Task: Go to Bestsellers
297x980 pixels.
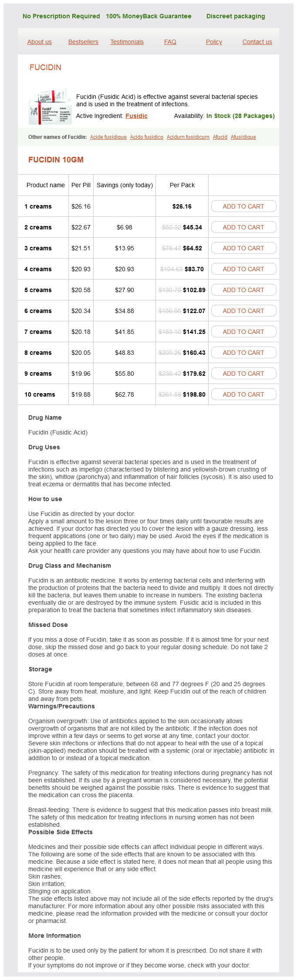Action: (83, 42)
